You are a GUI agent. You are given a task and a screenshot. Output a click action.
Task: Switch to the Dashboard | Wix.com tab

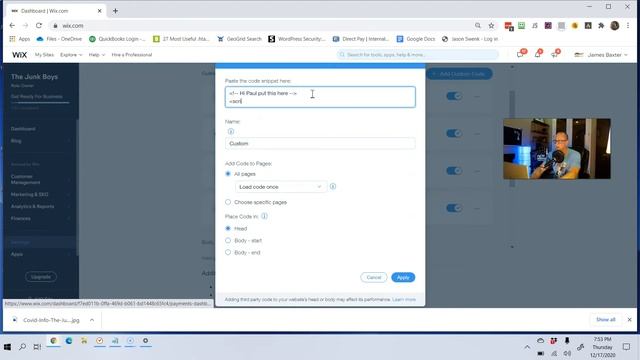(x=56, y=11)
